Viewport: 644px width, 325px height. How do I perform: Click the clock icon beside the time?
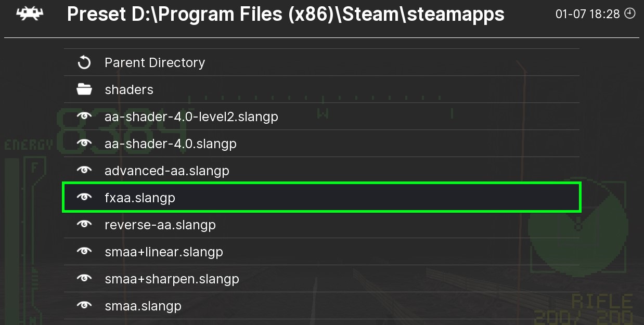(629, 14)
